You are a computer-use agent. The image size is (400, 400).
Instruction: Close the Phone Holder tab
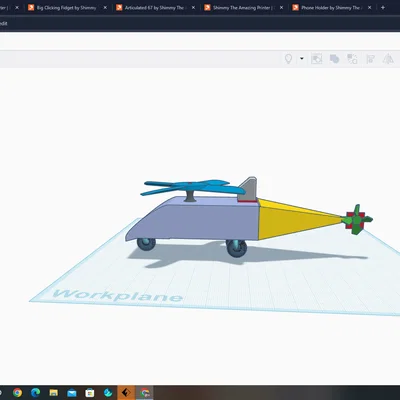tap(369, 7)
